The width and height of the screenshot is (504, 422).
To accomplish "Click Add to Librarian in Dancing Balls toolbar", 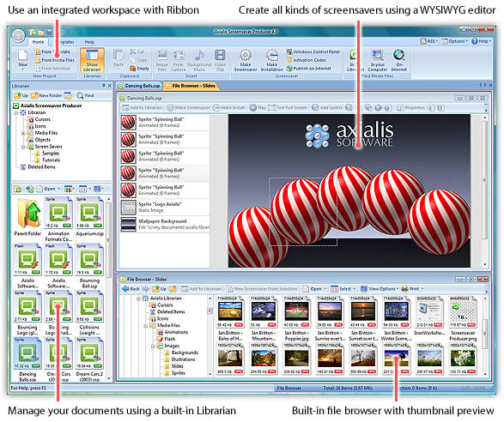I will click(142, 108).
